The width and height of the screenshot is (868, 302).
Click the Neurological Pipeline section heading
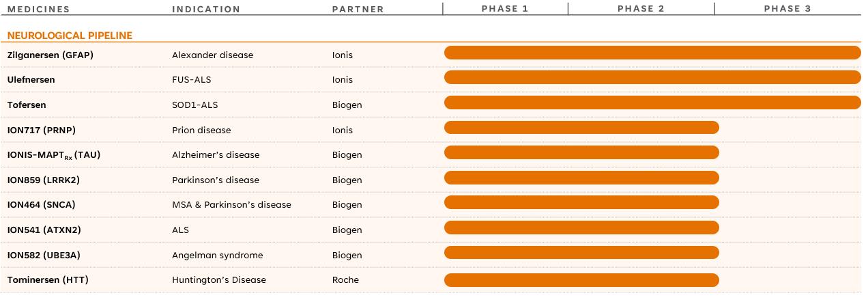click(70, 36)
